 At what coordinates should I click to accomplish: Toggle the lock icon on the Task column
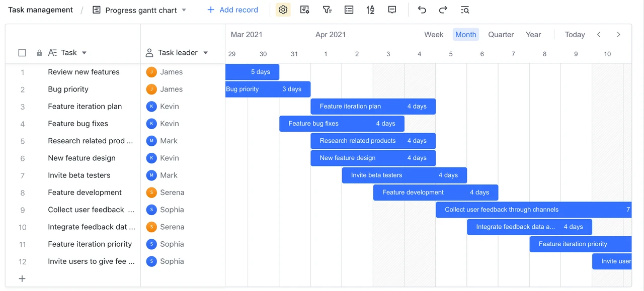39,52
